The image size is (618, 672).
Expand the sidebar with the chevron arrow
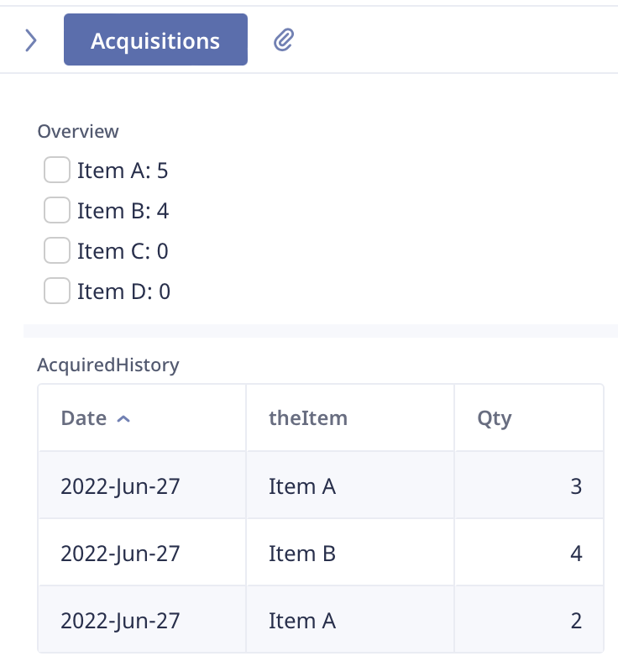tap(31, 40)
